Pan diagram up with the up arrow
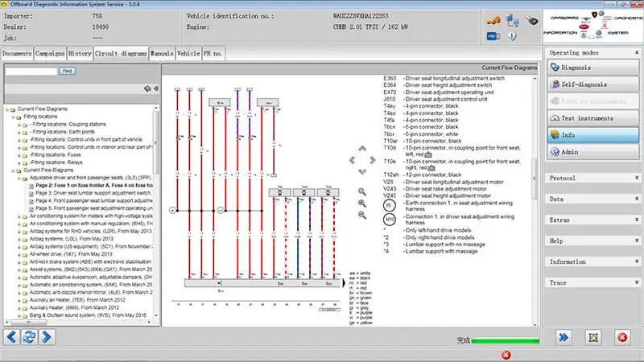 coord(362,149)
